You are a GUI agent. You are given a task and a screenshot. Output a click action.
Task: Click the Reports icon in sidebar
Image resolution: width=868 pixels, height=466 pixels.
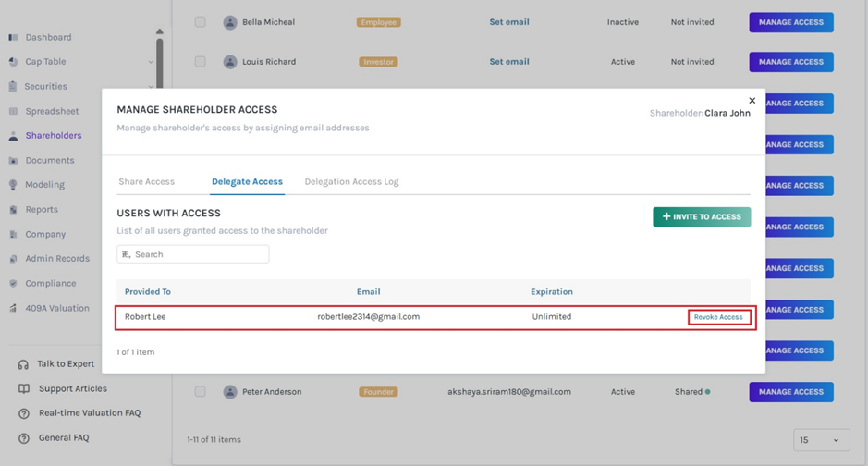pyautogui.click(x=13, y=210)
